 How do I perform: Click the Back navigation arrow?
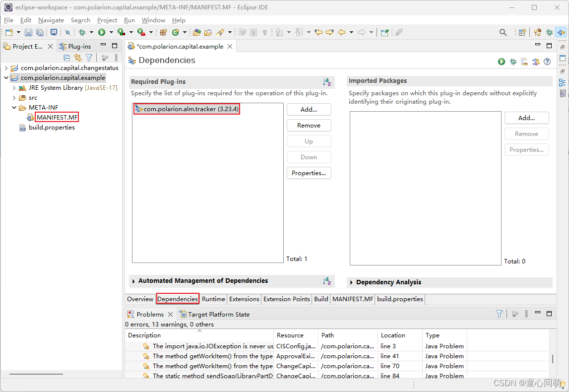point(342,32)
